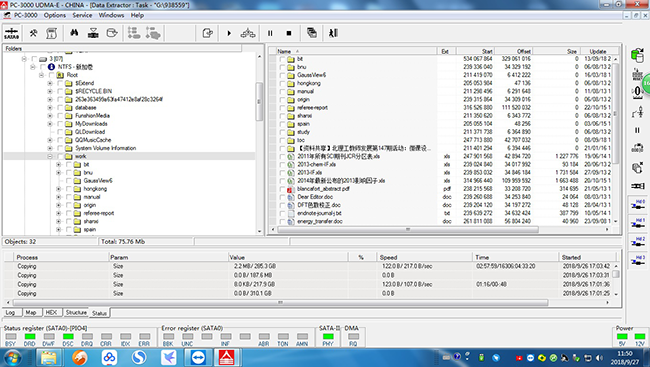
Task: Open the Service menu
Action: pos(82,15)
